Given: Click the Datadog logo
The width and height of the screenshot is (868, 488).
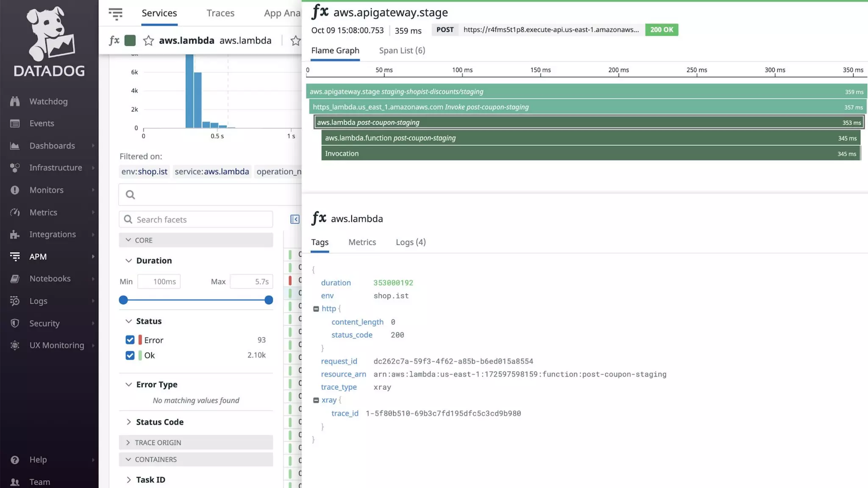Looking at the screenshot, I should (x=49, y=41).
